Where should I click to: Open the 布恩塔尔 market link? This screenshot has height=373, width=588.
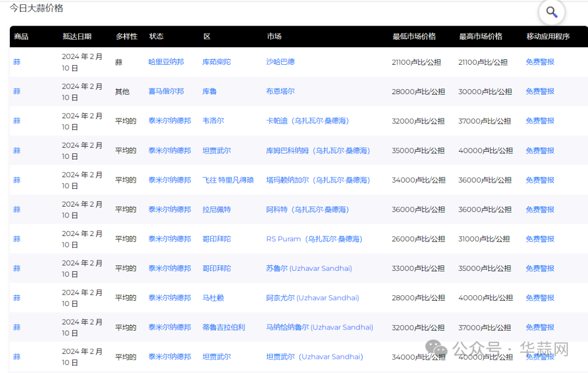pos(280,91)
